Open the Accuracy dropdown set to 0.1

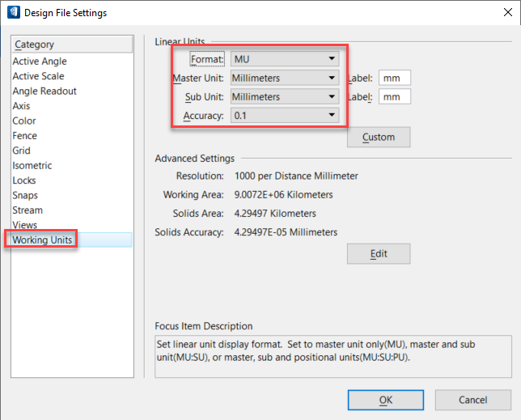coord(285,115)
